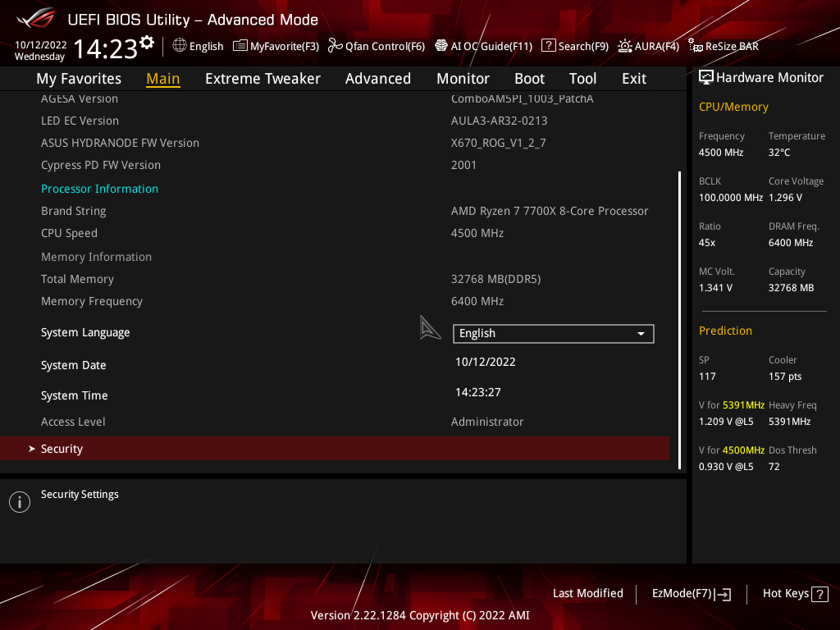
Task: Toggle ReSize BAR icon
Action: (696, 46)
